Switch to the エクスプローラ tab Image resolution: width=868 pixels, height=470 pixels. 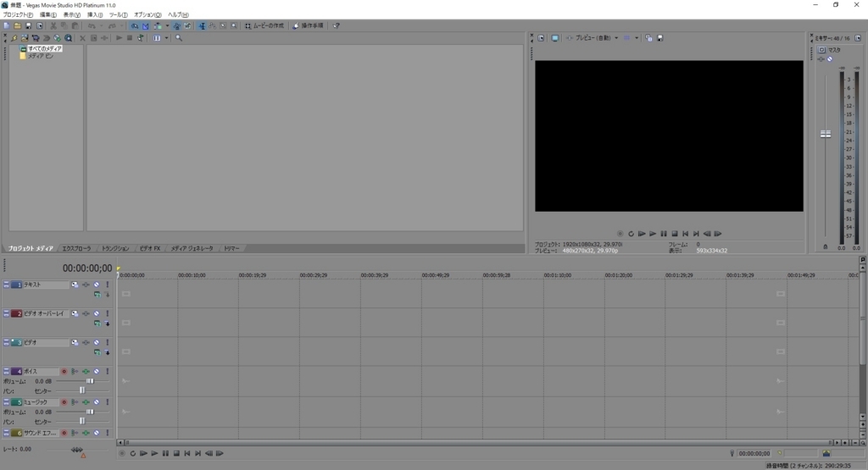click(76, 249)
